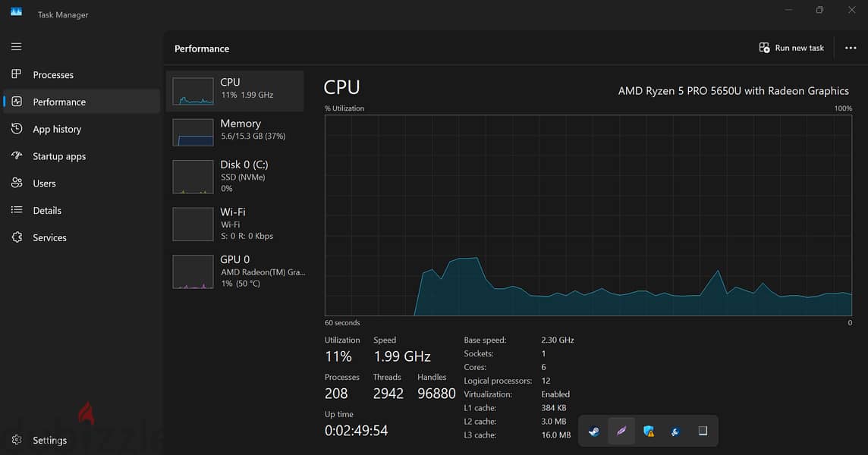Click the '60 seconds' axis label
The width and height of the screenshot is (868, 455).
(342, 323)
